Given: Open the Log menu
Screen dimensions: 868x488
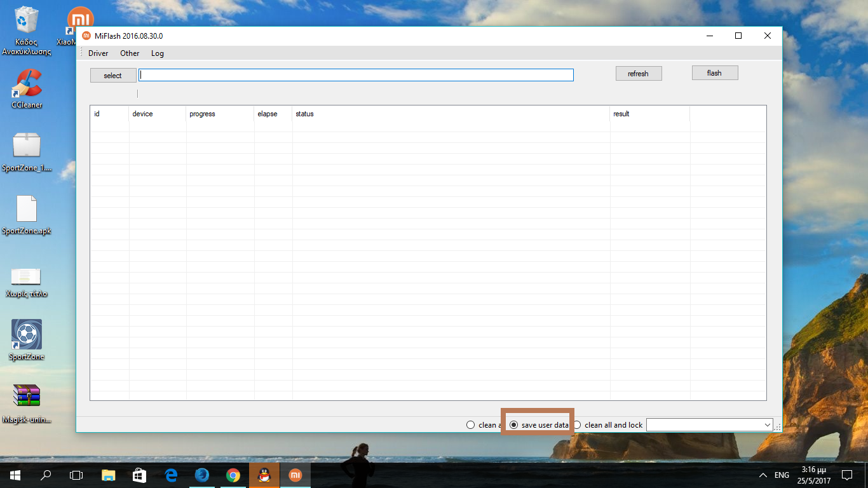Looking at the screenshot, I should [x=157, y=53].
